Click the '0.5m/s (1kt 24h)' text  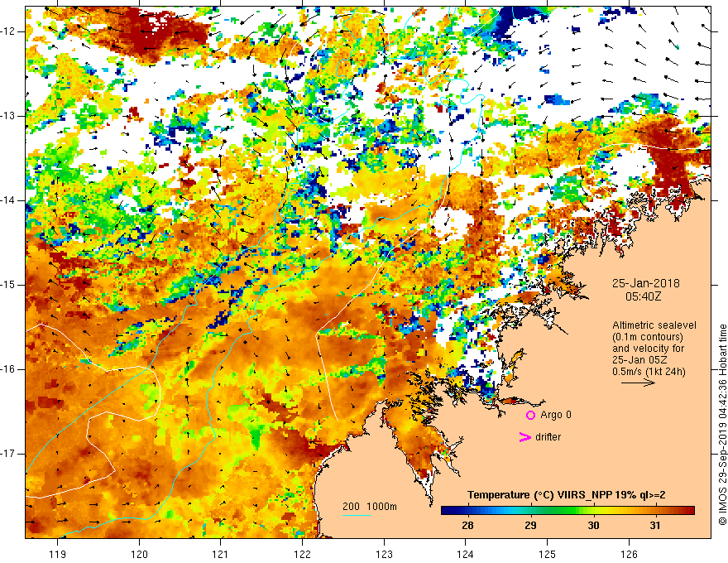pyautogui.click(x=649, y=371)
